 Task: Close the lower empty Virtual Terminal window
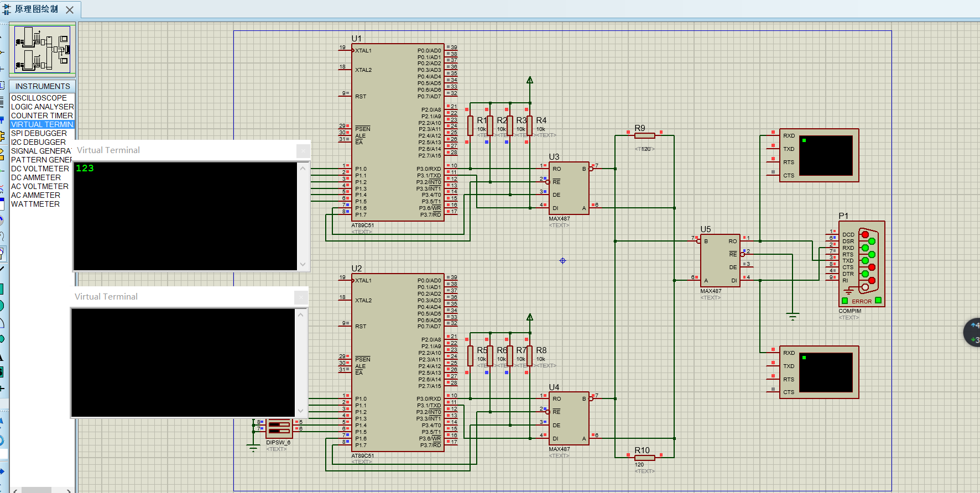pos(300,297)
